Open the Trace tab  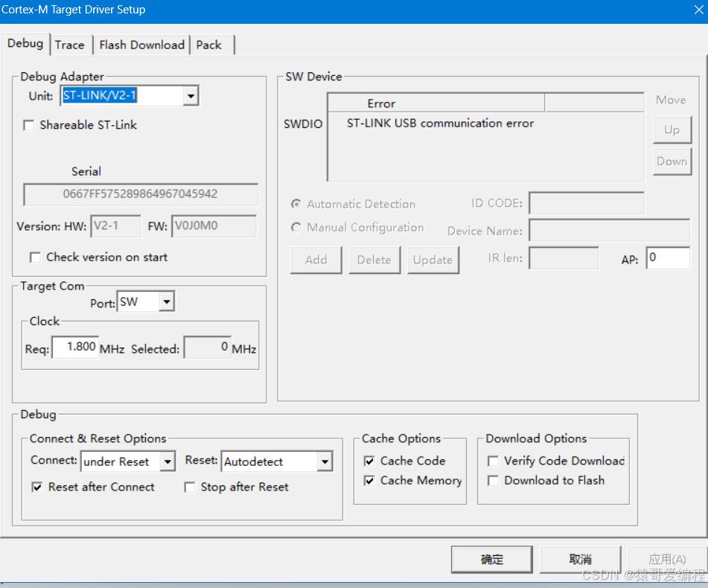[x=69, y=45]
